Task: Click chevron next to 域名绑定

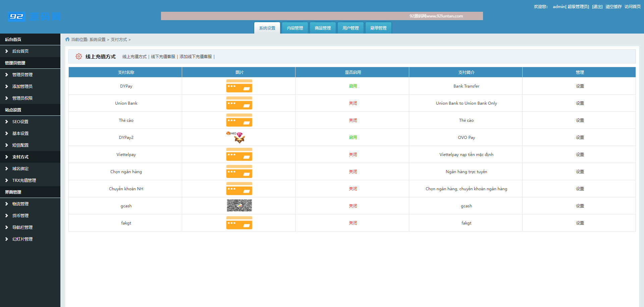Action: (6, 168)
